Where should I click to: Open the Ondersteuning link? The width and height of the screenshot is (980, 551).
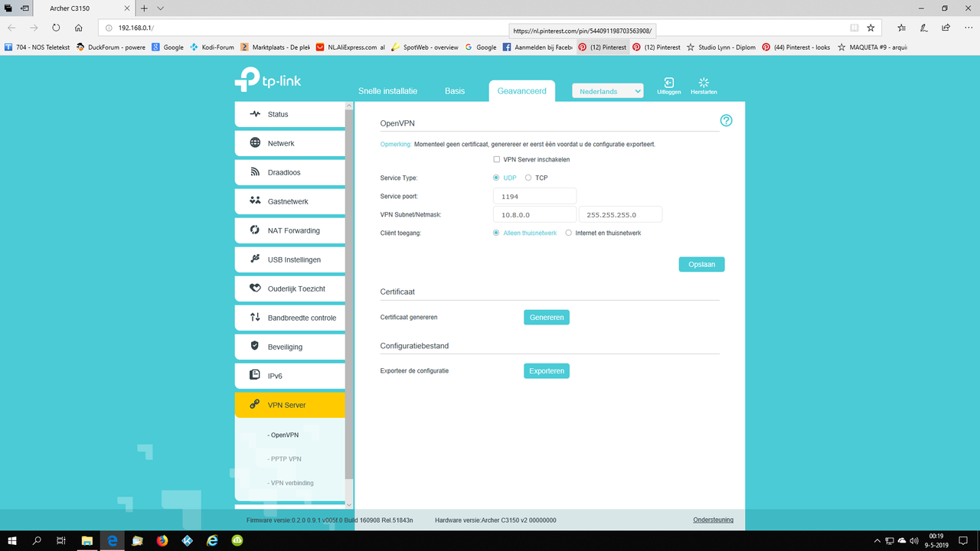713,520
